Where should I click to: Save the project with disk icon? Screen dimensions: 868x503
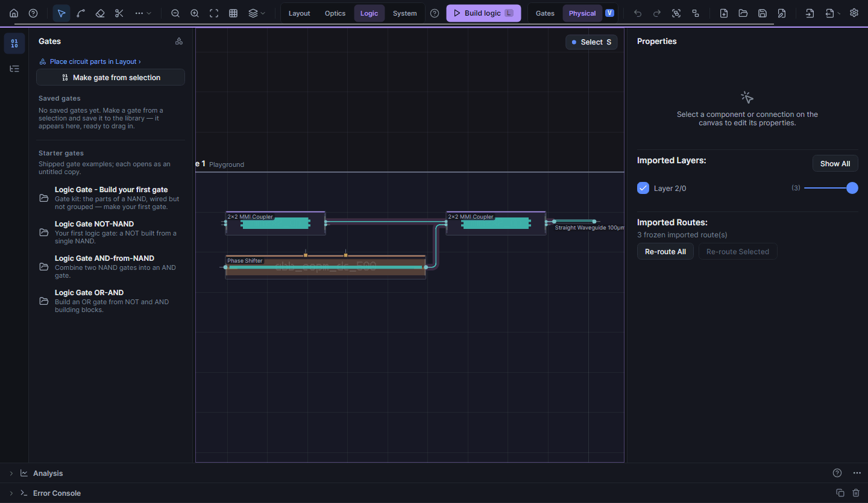[763, 13]
